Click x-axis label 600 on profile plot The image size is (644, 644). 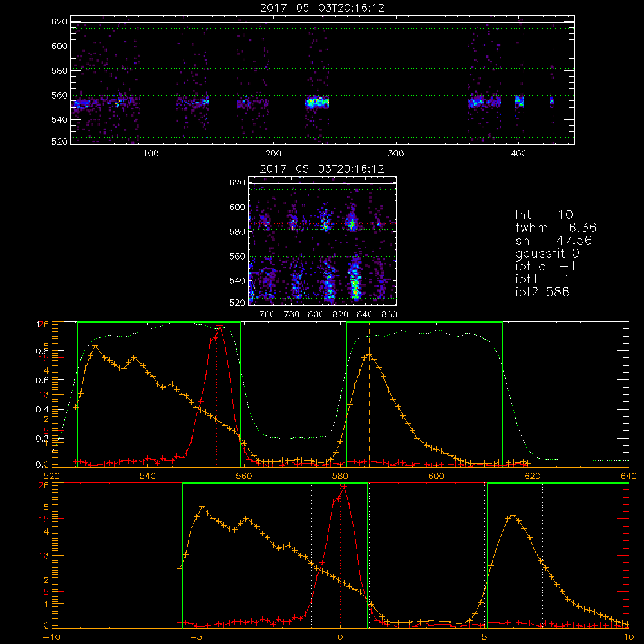click(x=436, y=476)
